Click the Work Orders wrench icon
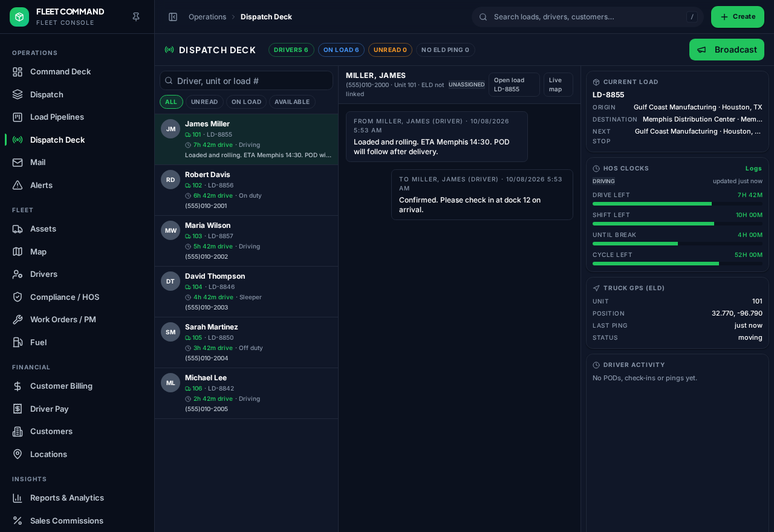The image size is (774, 532). (18, 319)
